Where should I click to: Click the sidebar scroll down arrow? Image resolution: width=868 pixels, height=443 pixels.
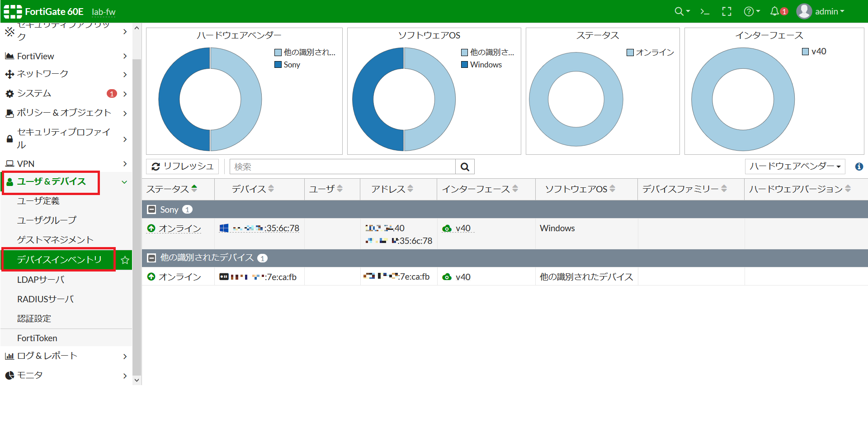coord(137,380)
